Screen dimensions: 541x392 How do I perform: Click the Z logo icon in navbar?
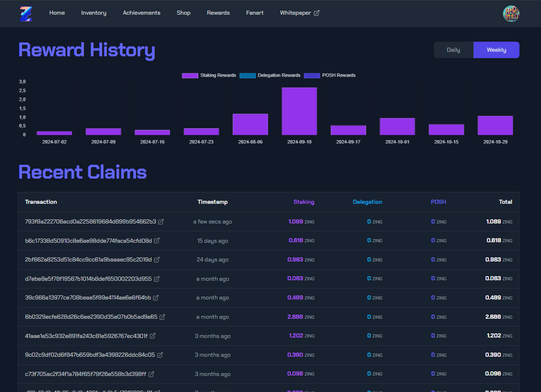[26, 14]
